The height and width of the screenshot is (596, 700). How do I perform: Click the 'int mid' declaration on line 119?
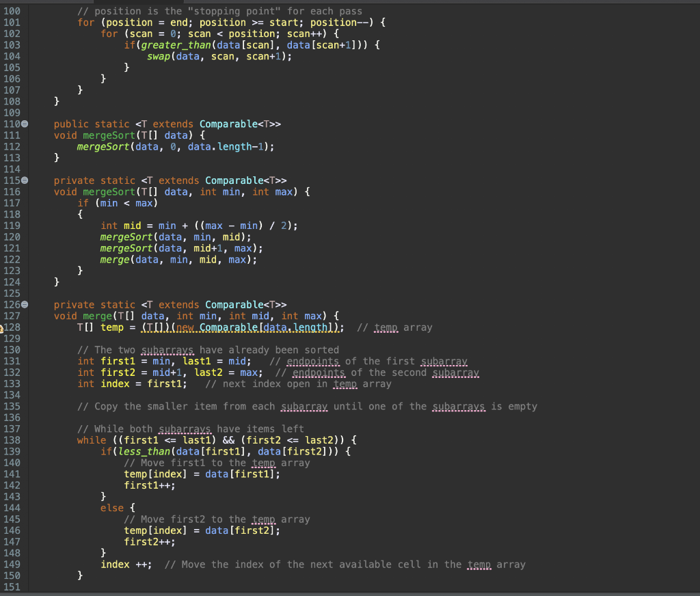(x=120, y=226)
